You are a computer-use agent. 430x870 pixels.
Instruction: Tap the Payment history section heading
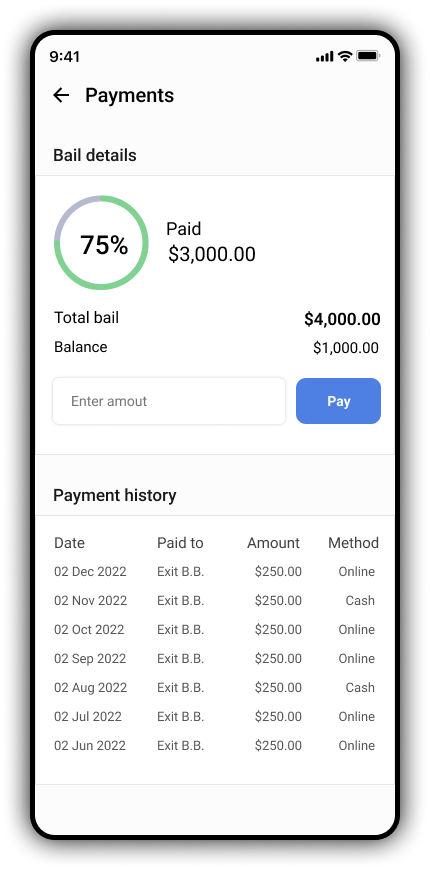115,495
